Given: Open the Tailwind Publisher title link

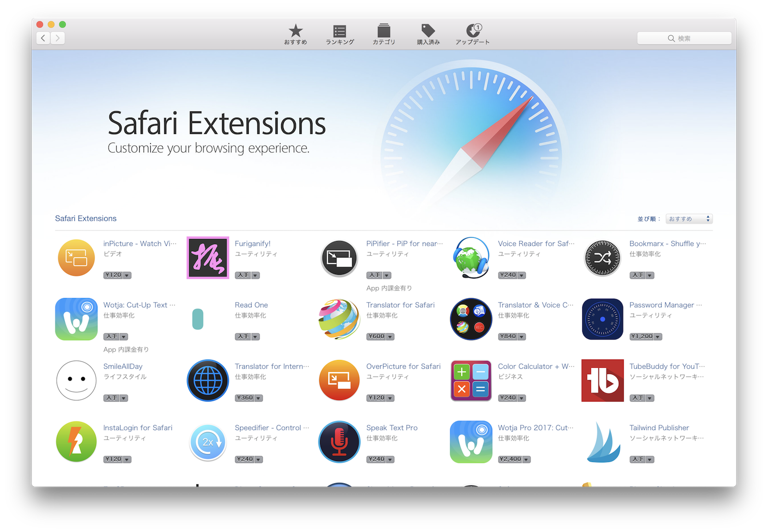Looking at the screenshot, I should tap(659, 428).
